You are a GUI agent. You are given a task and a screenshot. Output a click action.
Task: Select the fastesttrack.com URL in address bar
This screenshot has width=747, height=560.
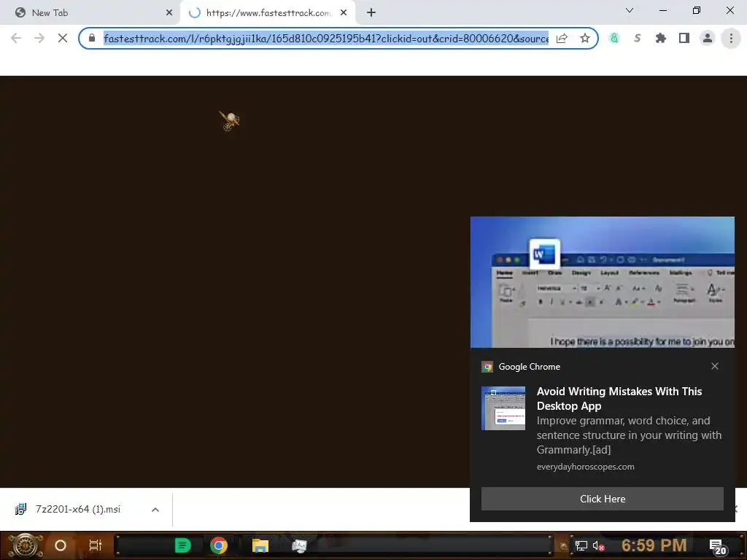pos(326,38)
